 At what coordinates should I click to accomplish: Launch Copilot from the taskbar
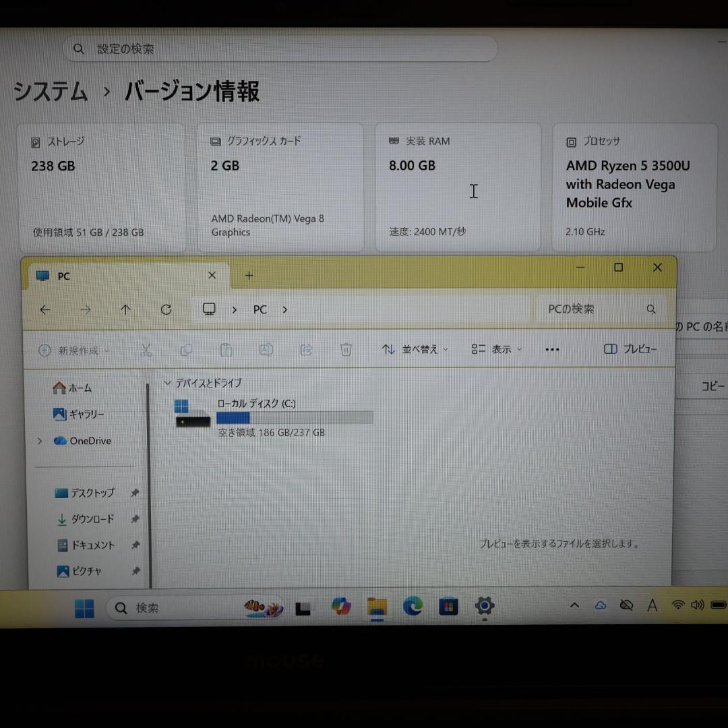tap(341, 607)
